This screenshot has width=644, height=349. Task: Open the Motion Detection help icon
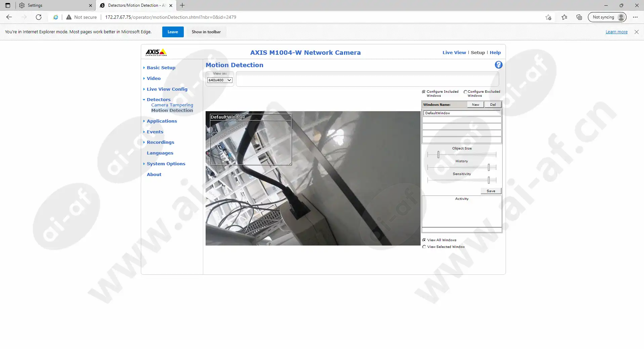click(499, 65)
